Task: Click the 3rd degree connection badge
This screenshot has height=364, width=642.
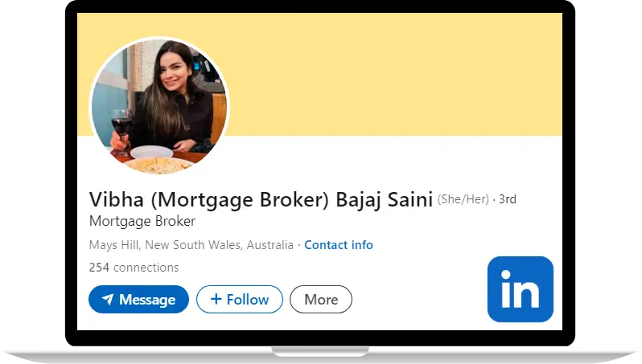Action: tap(508, 199)
